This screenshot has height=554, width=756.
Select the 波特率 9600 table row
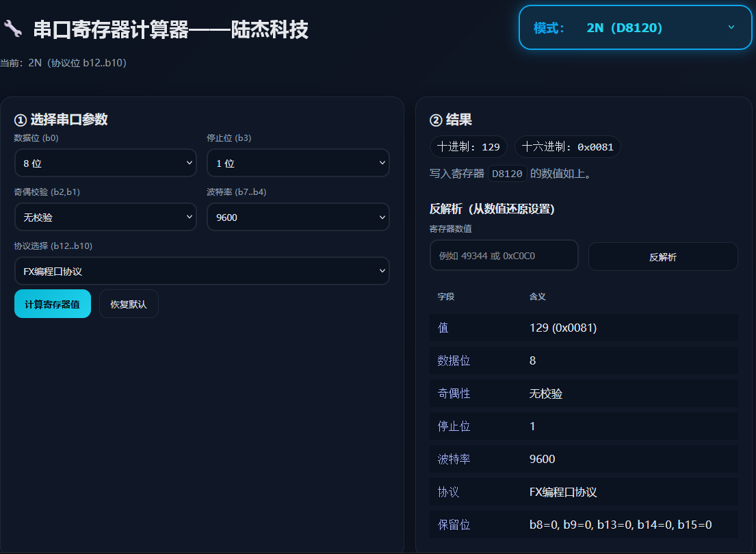(x=584, y=459)
